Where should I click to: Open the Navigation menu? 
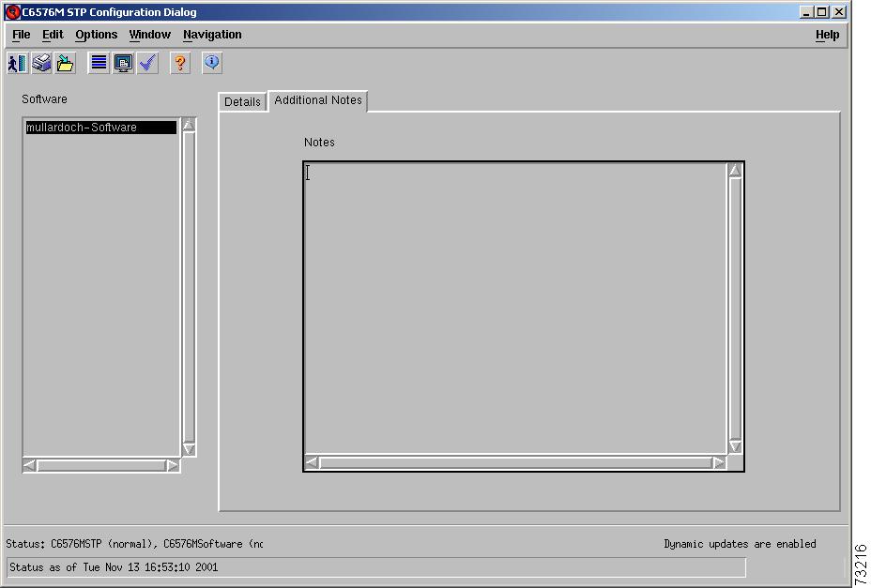(x=212, y=35)
